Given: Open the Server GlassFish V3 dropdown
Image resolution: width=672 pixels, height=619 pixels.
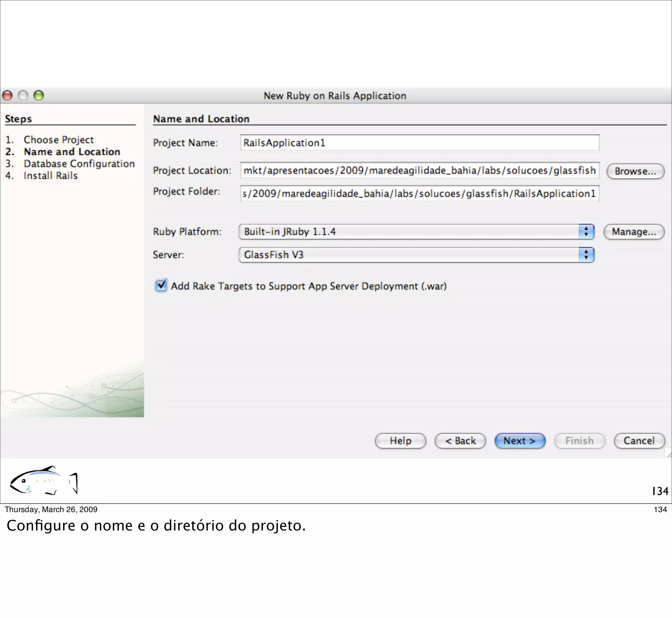Looking at the screenshot, I should tap(409, 255).
